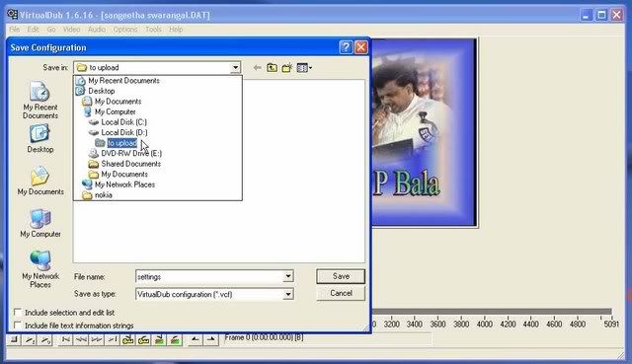Click the Cancel button

(x=341, y=293)
